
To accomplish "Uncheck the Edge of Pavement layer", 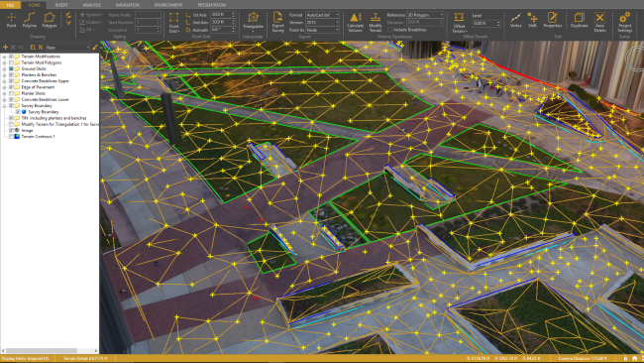I will 11,87.
